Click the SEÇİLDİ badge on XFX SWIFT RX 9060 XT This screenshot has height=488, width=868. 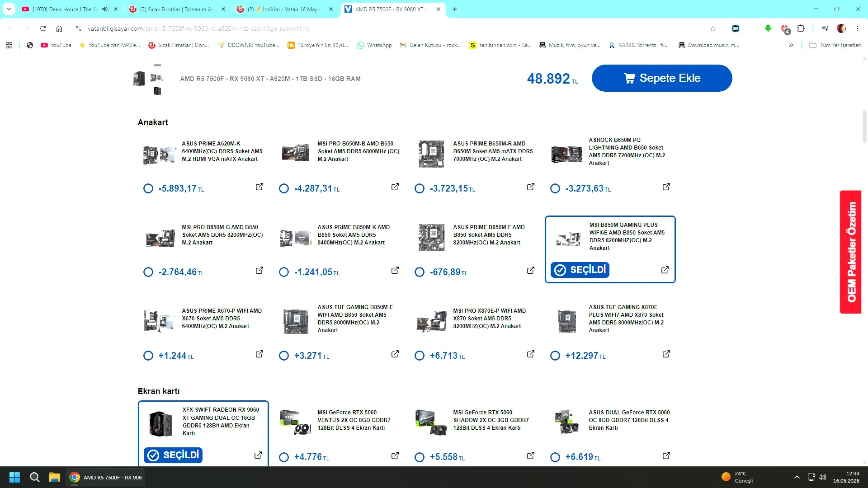coord(173,455)
